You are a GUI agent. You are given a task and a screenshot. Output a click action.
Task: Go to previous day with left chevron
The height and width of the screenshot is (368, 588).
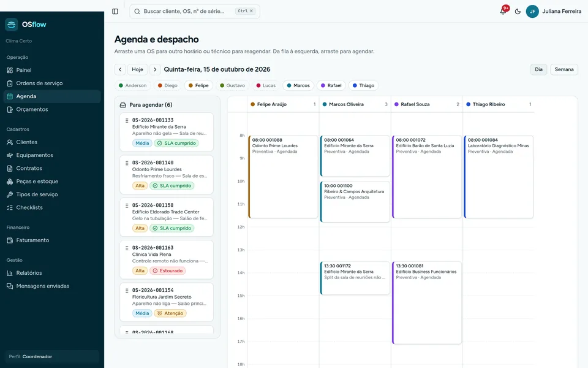tap(120, 69)
